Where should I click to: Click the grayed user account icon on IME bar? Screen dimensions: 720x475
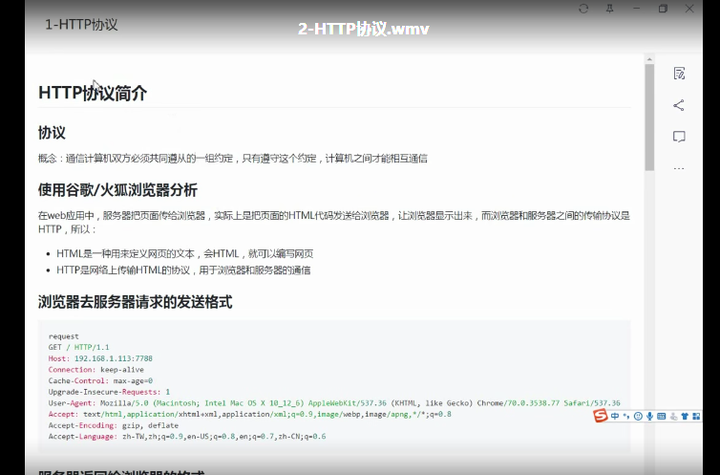[673, 416]
